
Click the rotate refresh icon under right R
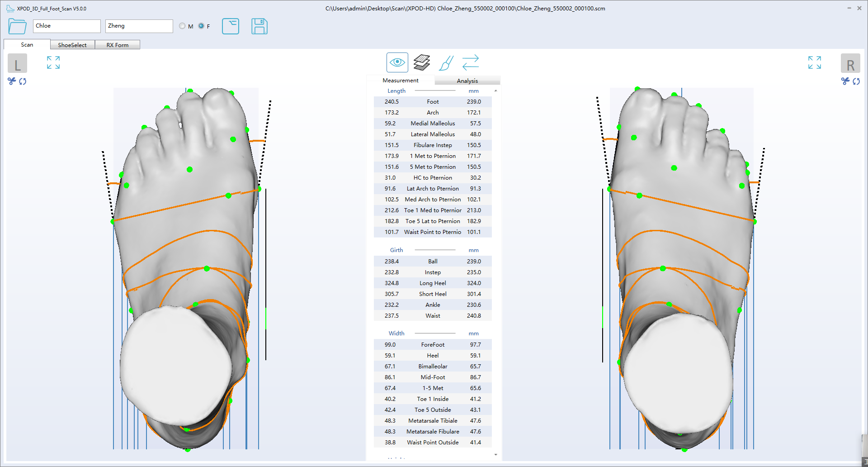point(857,81)
